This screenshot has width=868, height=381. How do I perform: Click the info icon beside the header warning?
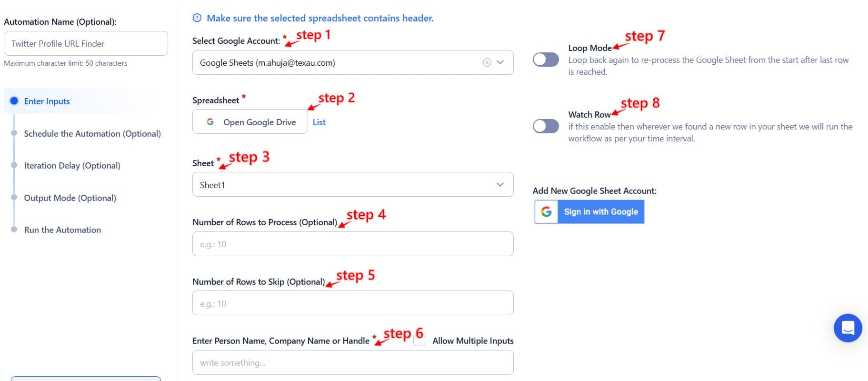(x=196, y=18)
